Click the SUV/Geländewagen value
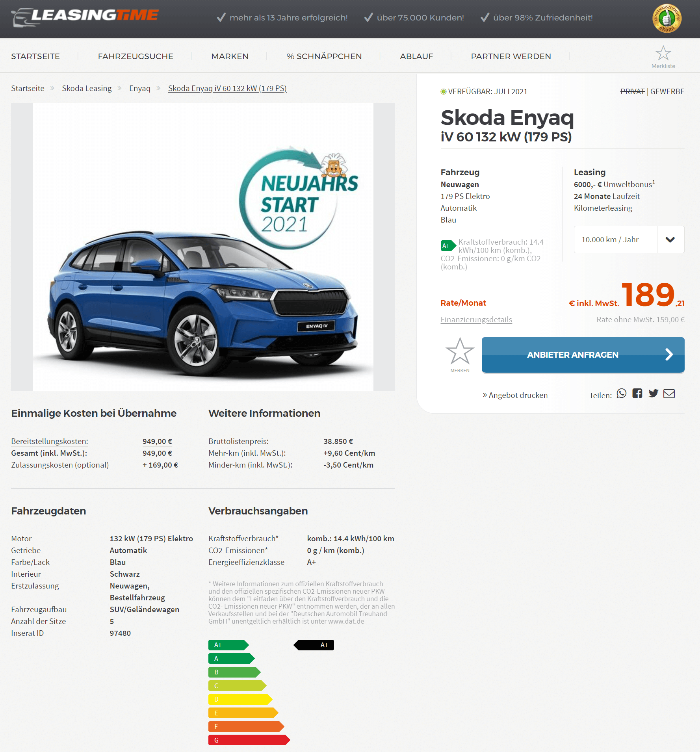700x752 pixels. pyautogui.click(x=145, y=609)
